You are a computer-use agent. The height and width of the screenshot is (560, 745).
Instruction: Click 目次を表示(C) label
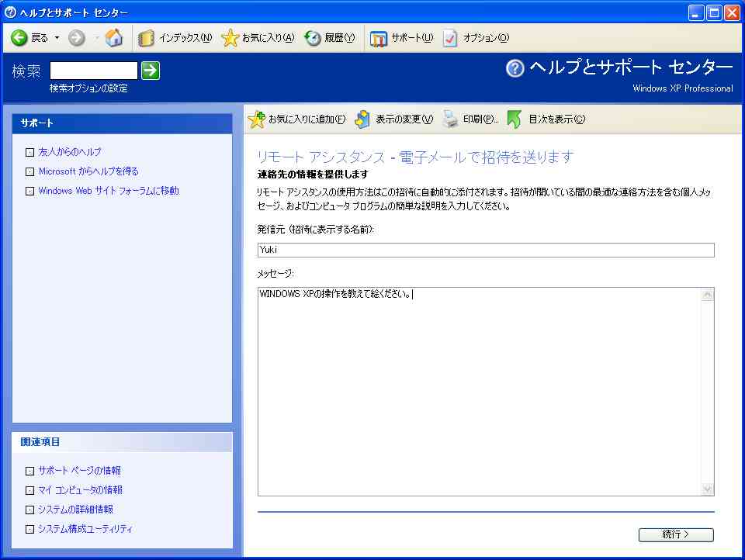tap(557, 119)
